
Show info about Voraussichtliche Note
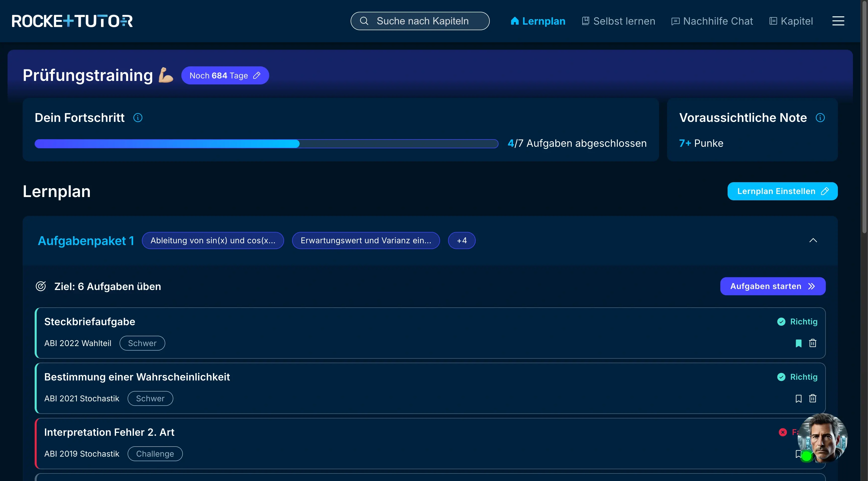820,118
